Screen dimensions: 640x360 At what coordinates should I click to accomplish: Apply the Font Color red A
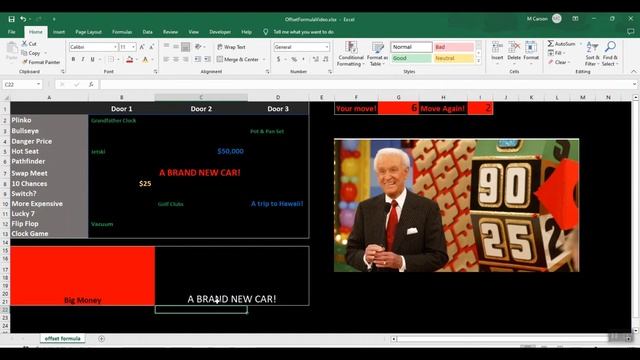coord(145,60)
